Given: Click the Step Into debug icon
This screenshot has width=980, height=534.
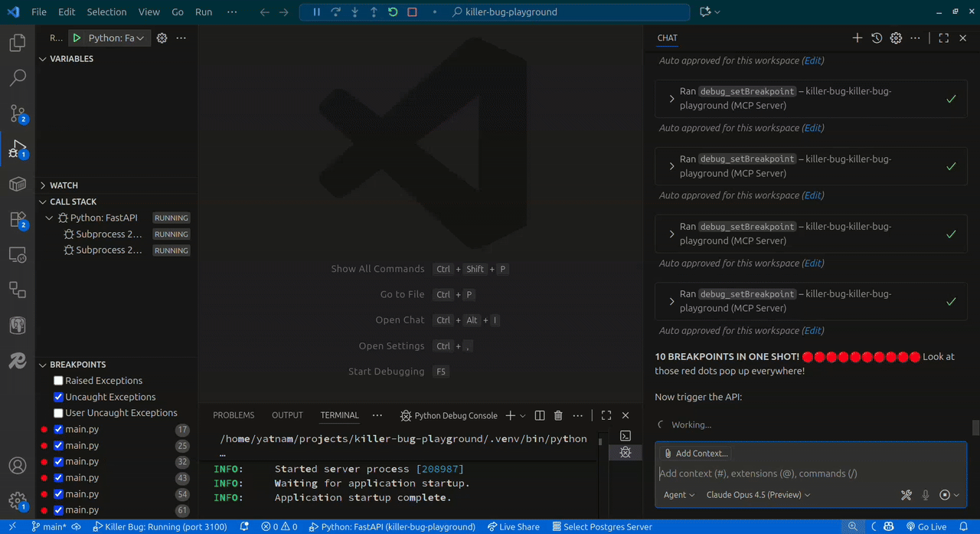Looking at the screenshot, I should pos(354,11).
